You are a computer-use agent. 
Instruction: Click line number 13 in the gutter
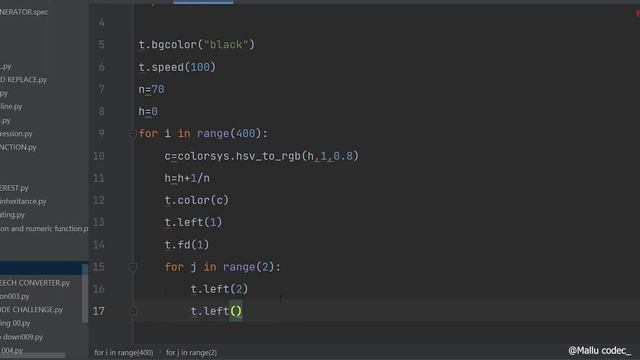[x=99, y=223]
